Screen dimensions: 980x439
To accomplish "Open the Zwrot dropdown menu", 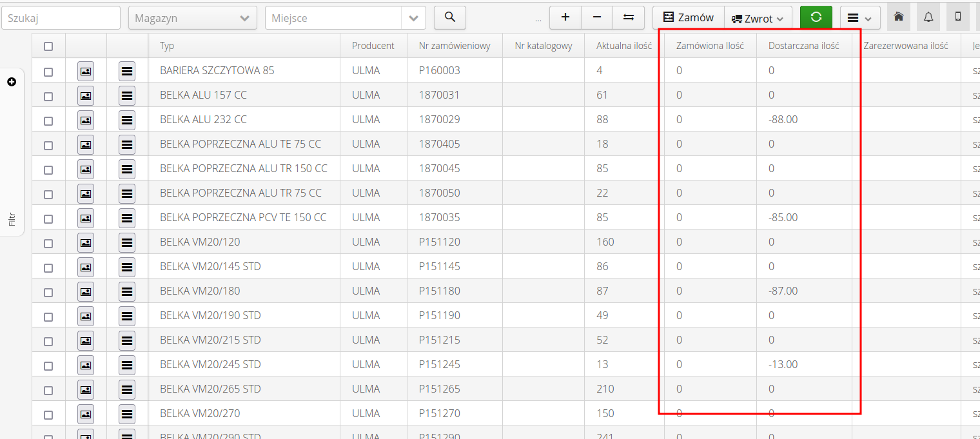I will (758, 18).
